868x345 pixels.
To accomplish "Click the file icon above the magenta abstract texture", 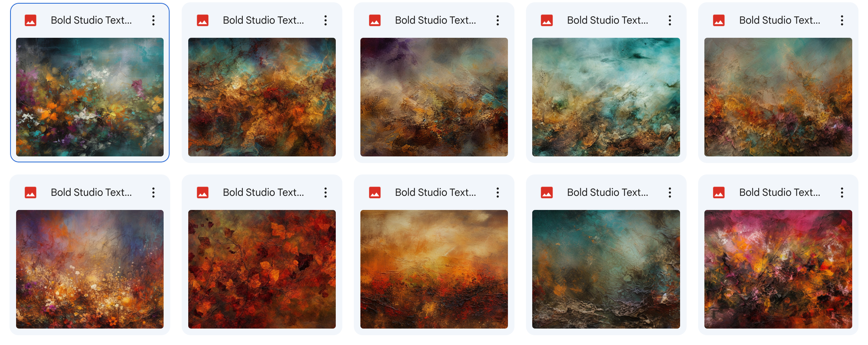I will pyautogui.click(x=720, y=192).
